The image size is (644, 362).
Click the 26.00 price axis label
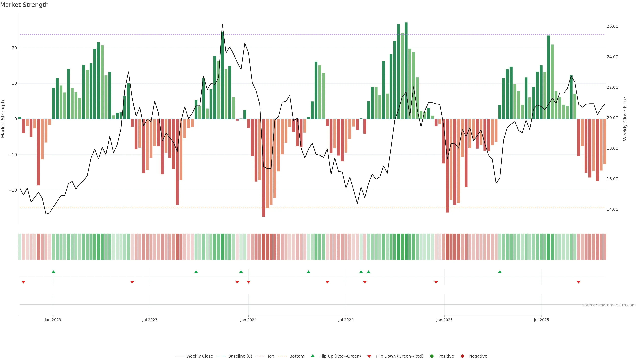(612, 26)
